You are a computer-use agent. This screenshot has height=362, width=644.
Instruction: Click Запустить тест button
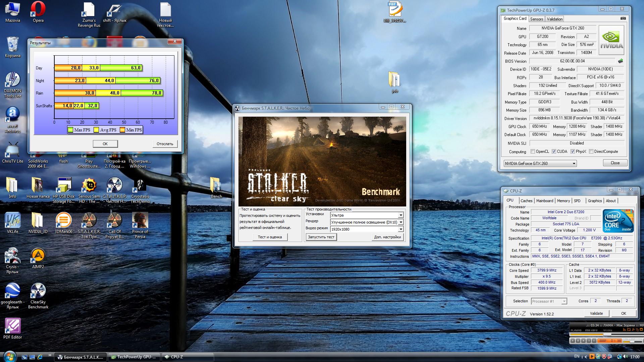[321, 237]
